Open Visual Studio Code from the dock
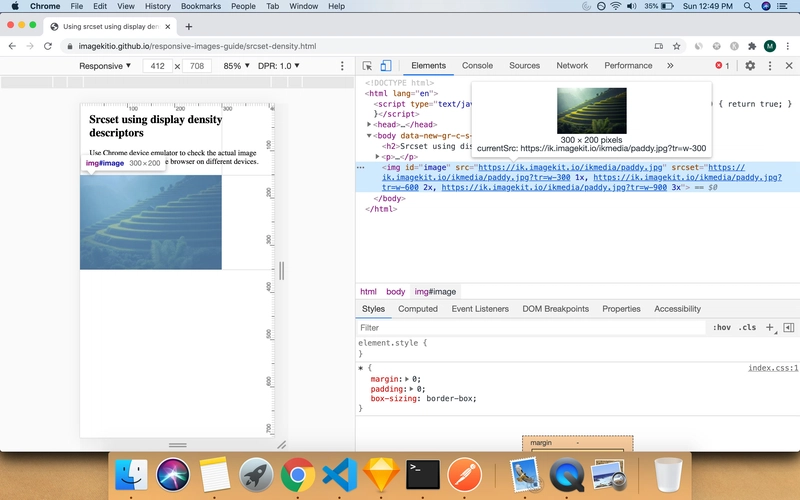Viewport: 800px width, 500px height. (x=339, y=475)
